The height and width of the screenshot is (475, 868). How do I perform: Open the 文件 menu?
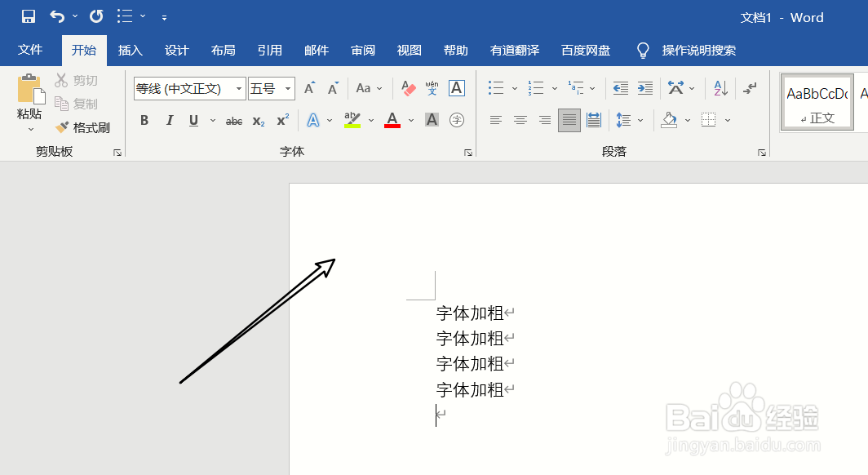click(30, 51)
